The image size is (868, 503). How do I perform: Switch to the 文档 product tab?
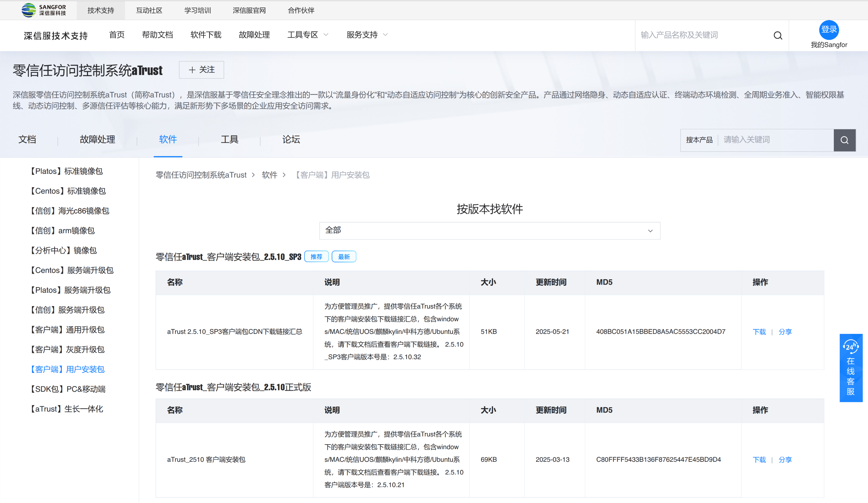[x=27, y=139]
